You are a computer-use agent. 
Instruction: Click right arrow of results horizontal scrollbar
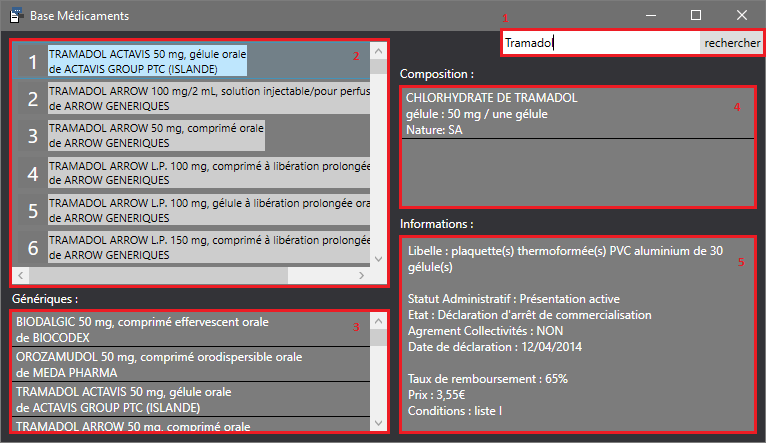coord(362,275)
